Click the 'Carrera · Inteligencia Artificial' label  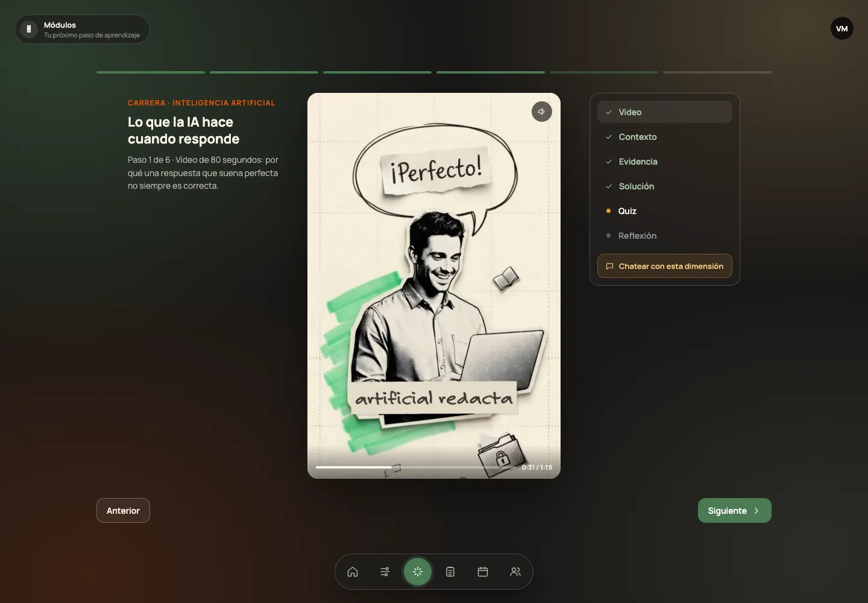tap(201, 103)
